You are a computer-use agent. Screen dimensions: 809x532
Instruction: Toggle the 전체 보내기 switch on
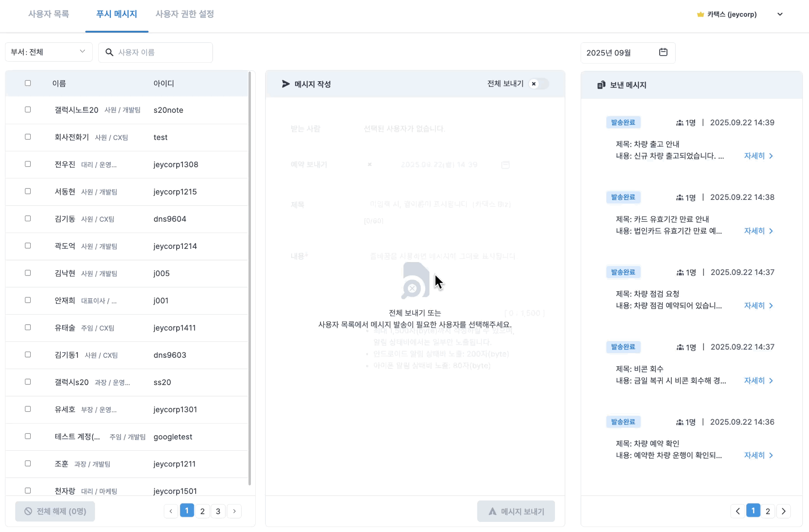[x=538, y=84]
